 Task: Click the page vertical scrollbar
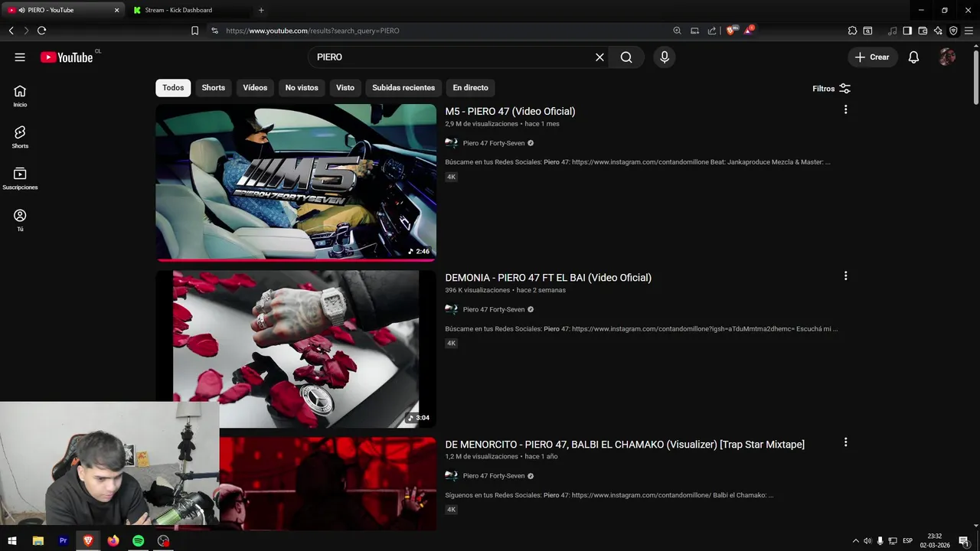(975, 77)
